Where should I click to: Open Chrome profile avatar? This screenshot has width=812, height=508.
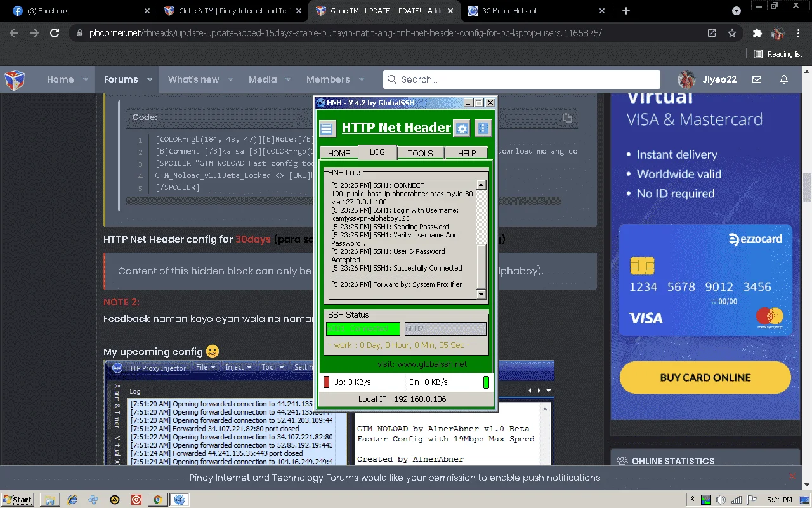[777, 33]
